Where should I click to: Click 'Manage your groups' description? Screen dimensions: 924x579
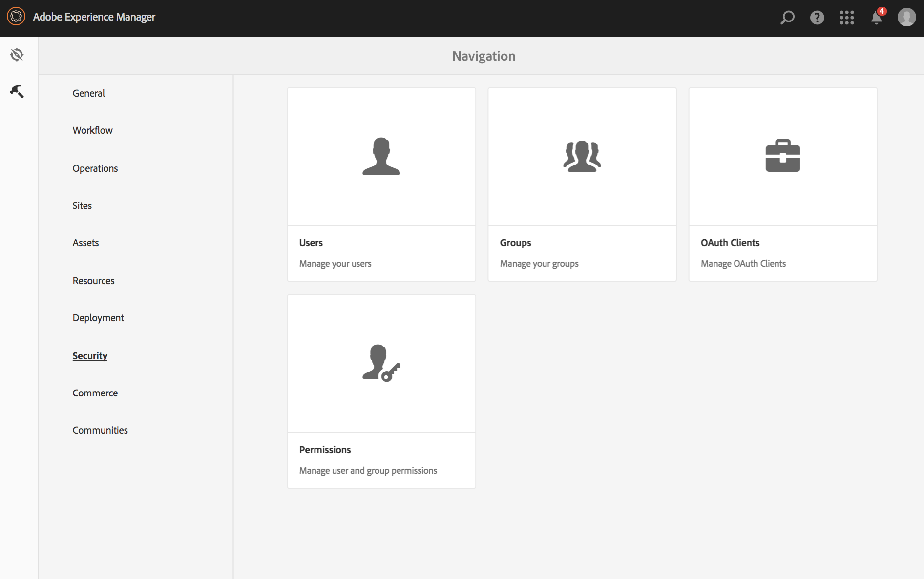tap(539, 264)
